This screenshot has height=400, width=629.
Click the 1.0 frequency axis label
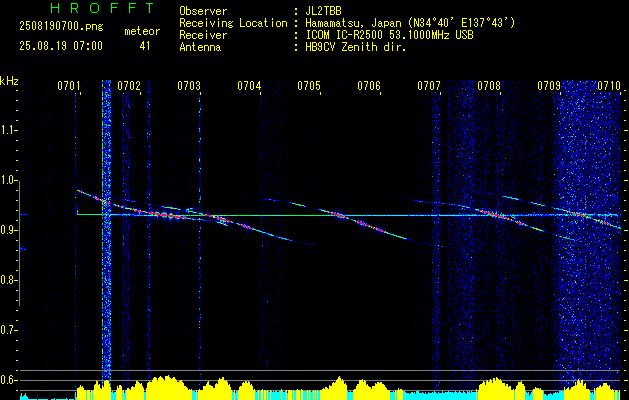click(9, 181)
